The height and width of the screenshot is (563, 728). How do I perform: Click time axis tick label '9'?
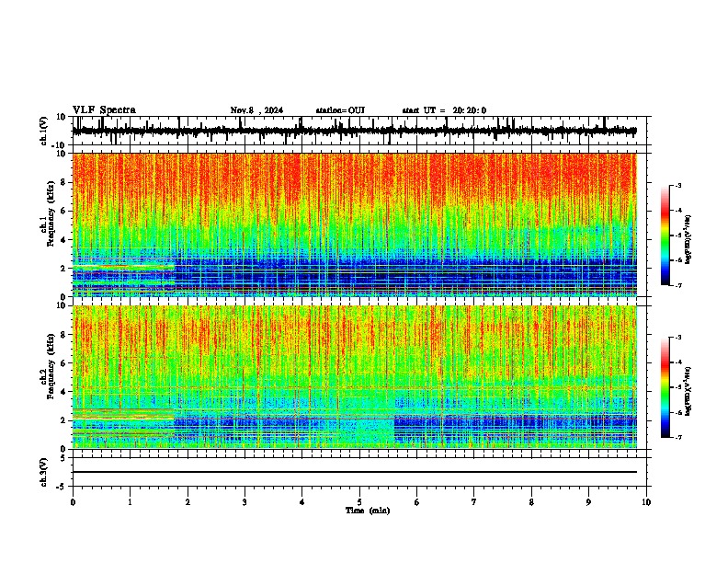click(x=588, y=502)
